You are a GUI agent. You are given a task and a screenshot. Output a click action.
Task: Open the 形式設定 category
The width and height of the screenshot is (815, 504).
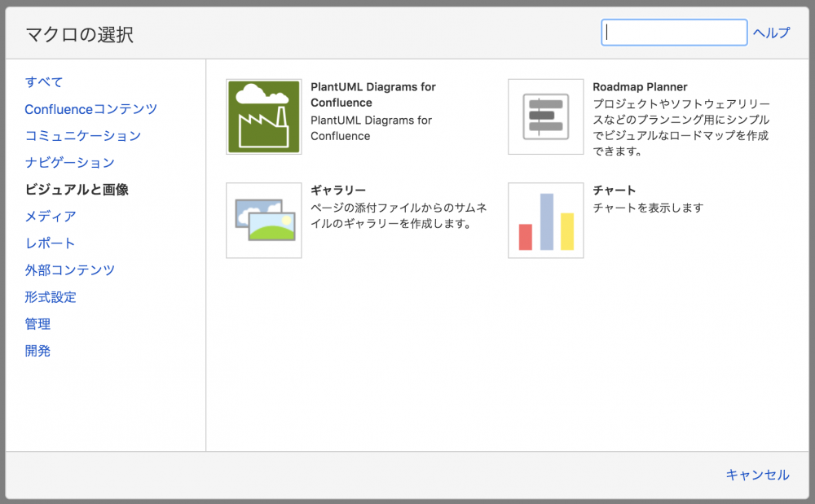click(x=51, y=297)
